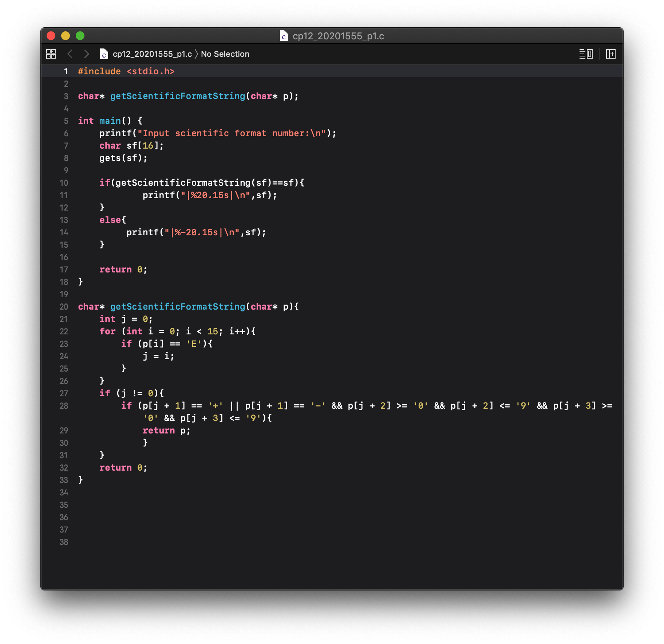Minimize the window using yellow button
The image size is (664, 644).
tap(66, 36)
